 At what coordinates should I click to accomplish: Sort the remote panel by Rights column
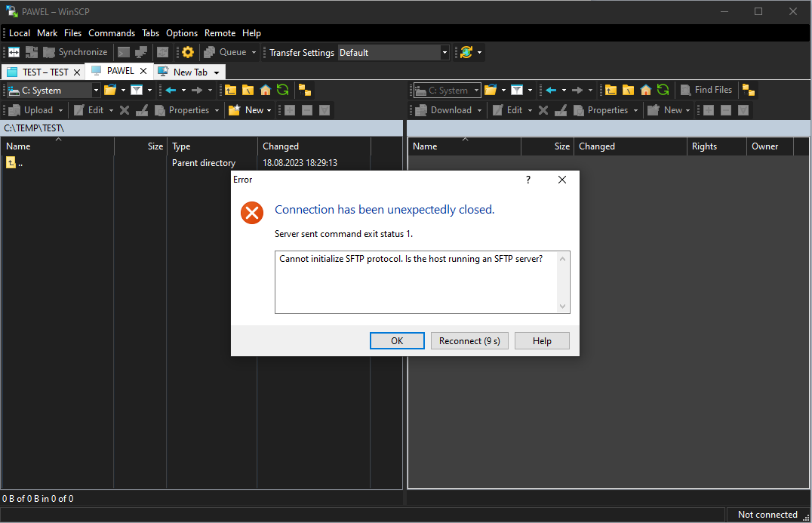717,146
